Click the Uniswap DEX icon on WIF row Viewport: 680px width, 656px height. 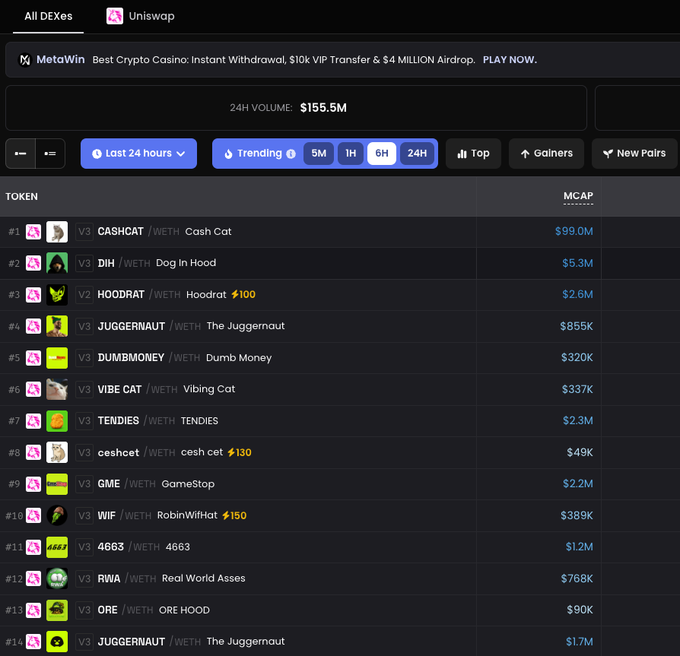[33, 516]
